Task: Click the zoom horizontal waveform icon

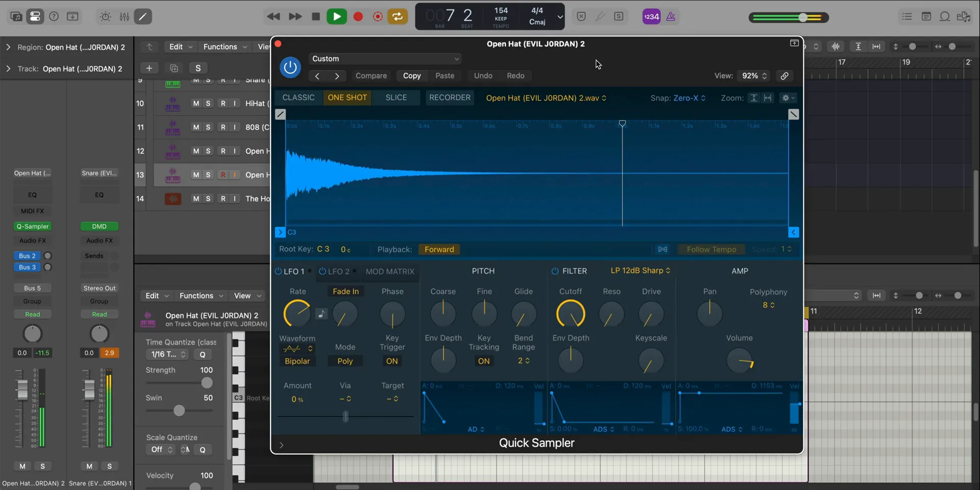Action: 768,97
